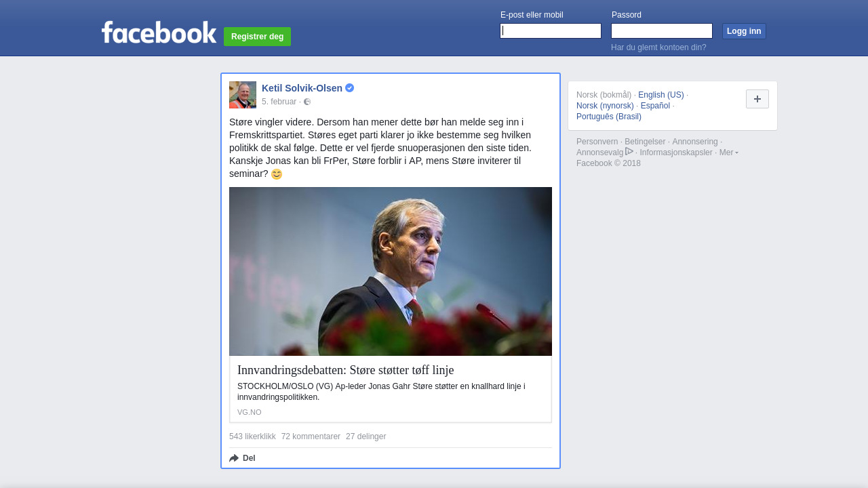868x488 pixels.
Task: Expand the Mer dropdown in footer
Action: point(728,152)
